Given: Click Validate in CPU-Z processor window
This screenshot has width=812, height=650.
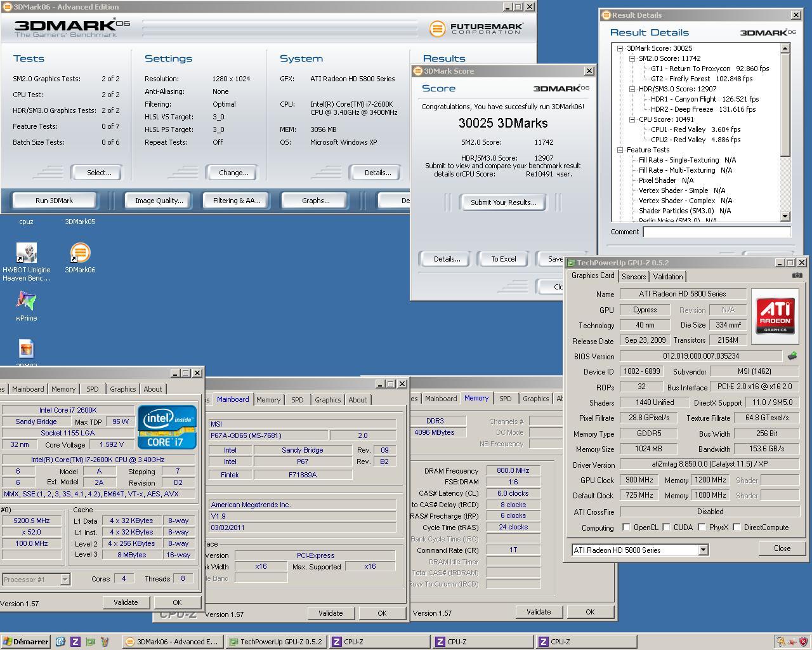Looking at the screenshot, I should pos(126,602).
